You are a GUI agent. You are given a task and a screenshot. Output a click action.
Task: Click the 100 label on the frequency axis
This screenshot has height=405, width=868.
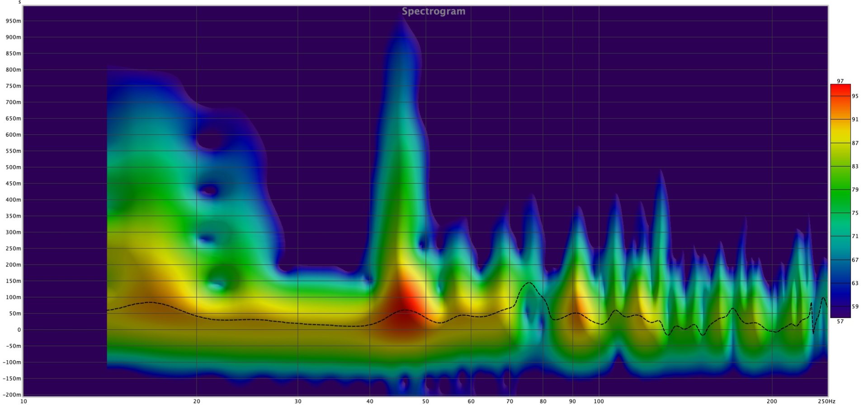click(599, 401)
